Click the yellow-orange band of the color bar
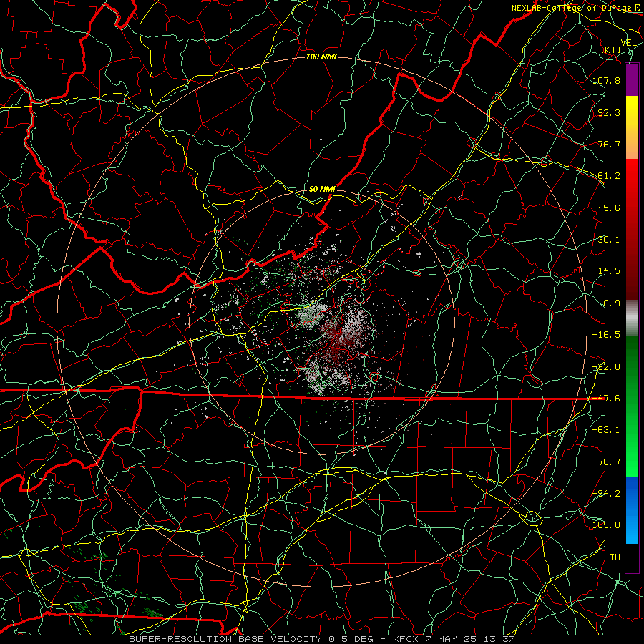The image size is (644, 644). tap(632, 127)
